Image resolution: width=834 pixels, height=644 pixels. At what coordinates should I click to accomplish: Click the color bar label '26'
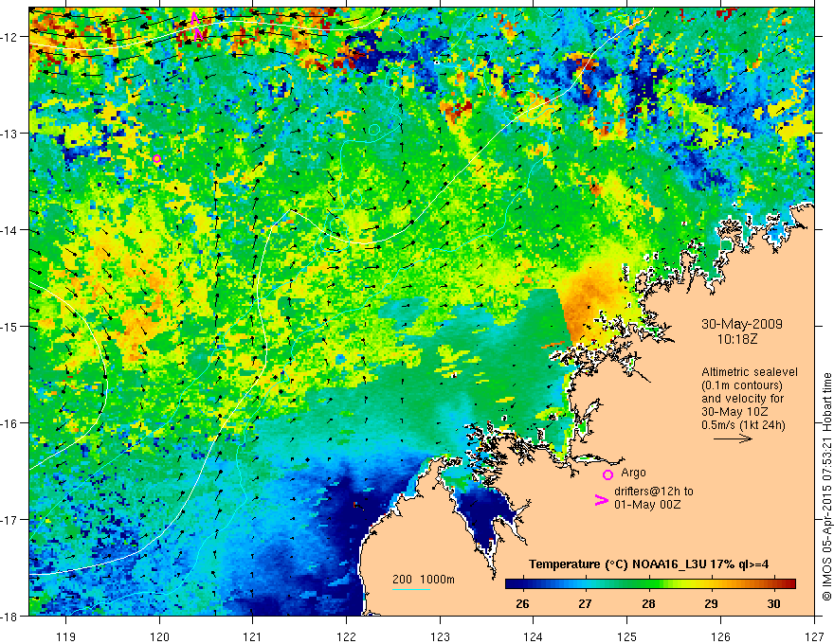[x=522, y=603]
